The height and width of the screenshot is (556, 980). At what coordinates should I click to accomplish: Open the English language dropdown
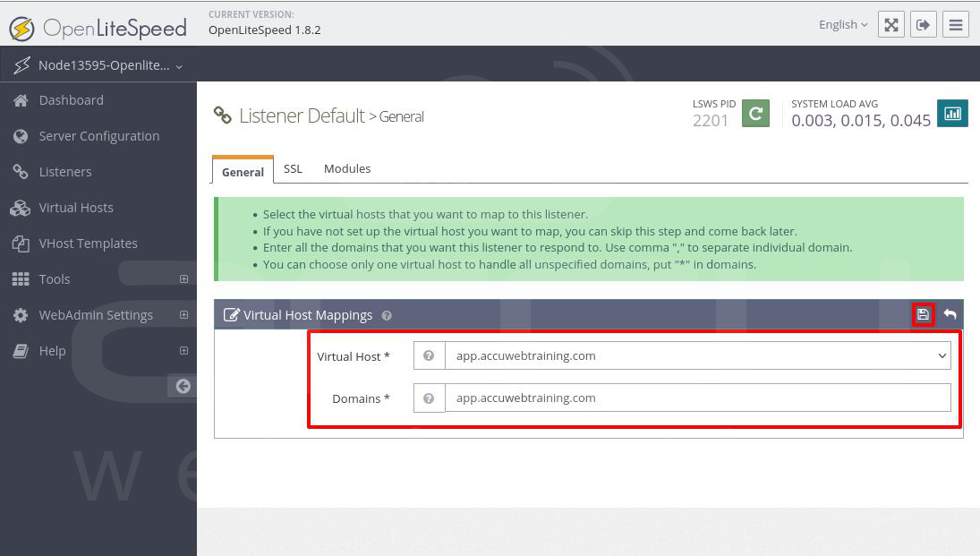coord(843,24)
